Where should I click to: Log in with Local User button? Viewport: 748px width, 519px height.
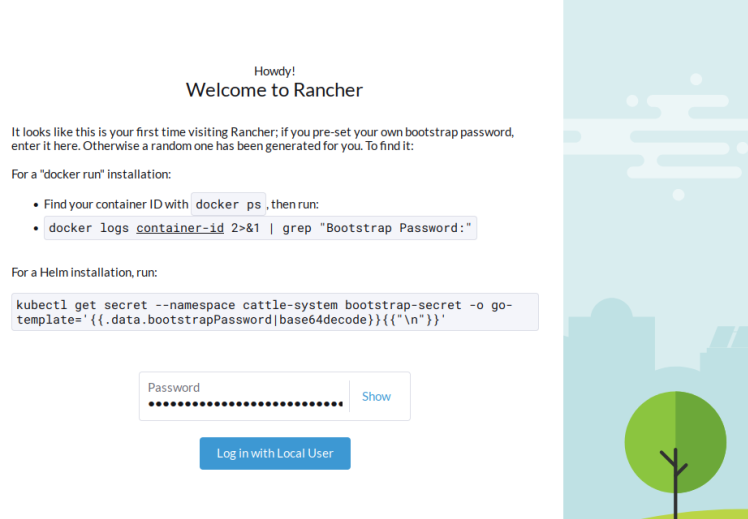pos(275,453)
